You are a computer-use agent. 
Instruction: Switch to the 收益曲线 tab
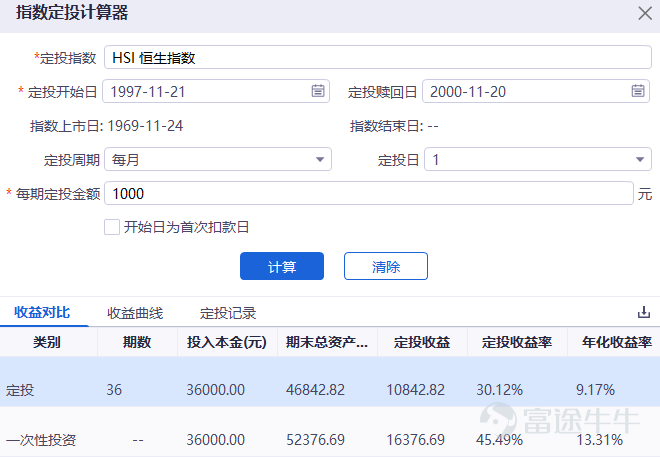pyautogui.click(x=135, y=313)
